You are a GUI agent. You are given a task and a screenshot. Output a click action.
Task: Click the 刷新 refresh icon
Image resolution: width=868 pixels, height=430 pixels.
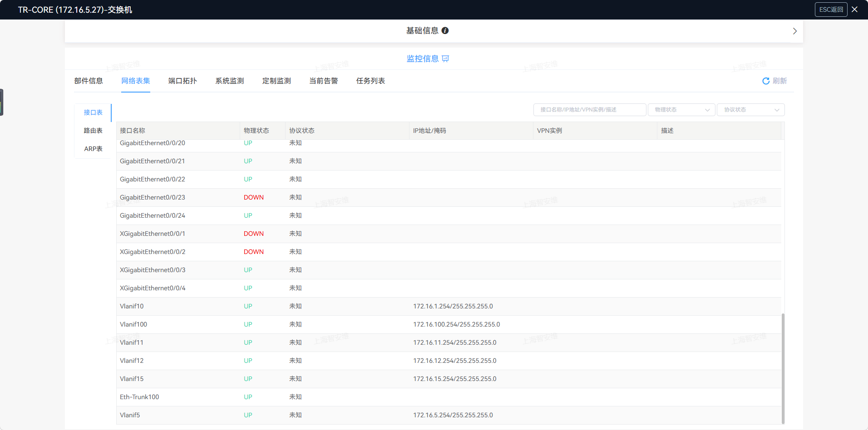(x=766, y=81)
